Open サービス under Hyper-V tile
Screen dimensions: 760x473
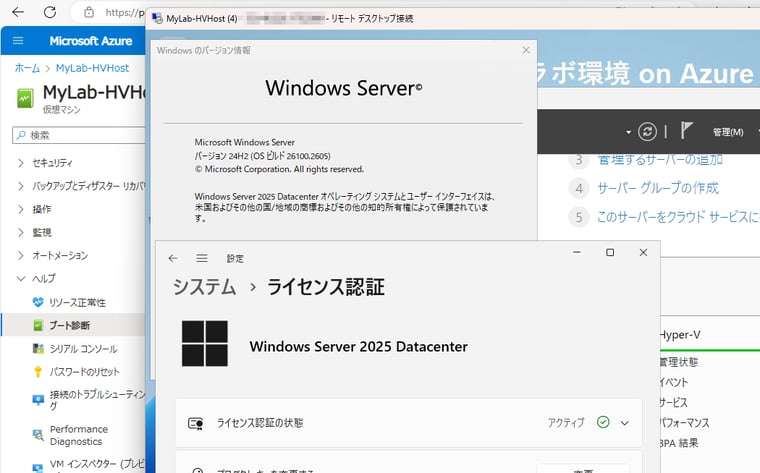tap(674, 403)
